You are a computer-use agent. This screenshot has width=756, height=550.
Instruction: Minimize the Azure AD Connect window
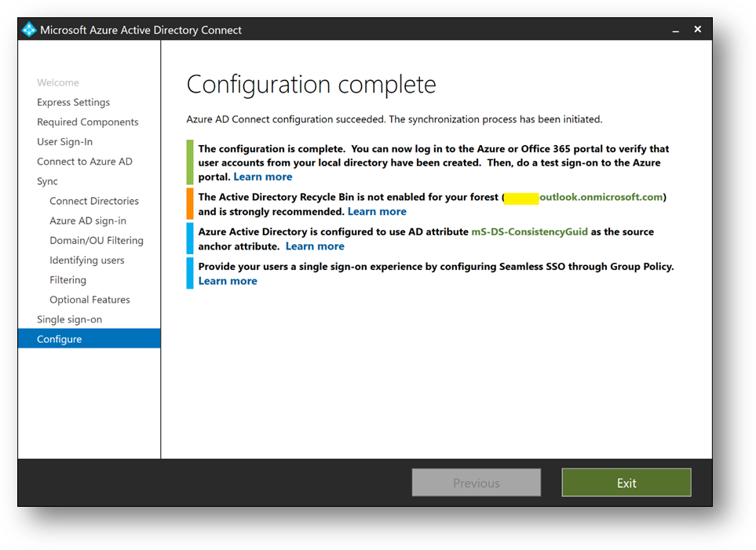(675, 30)
